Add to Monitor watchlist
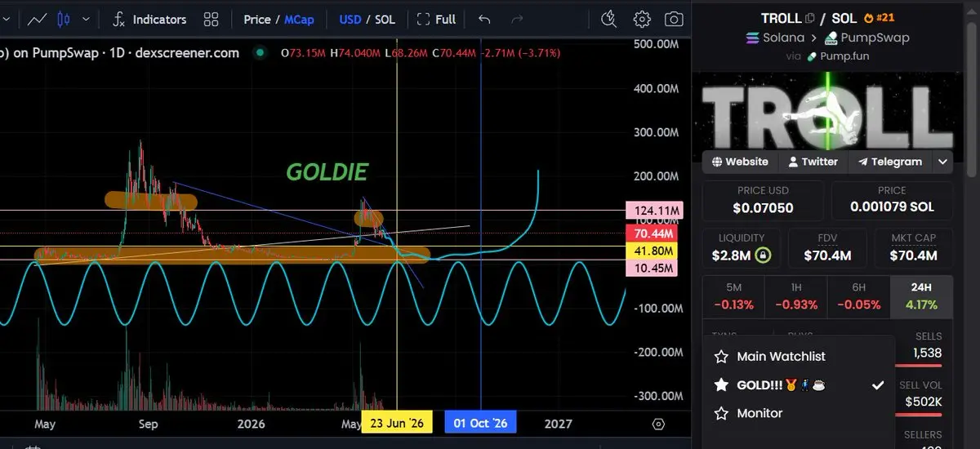Screen dimensions: 980x449 click(x=799, y=414)
